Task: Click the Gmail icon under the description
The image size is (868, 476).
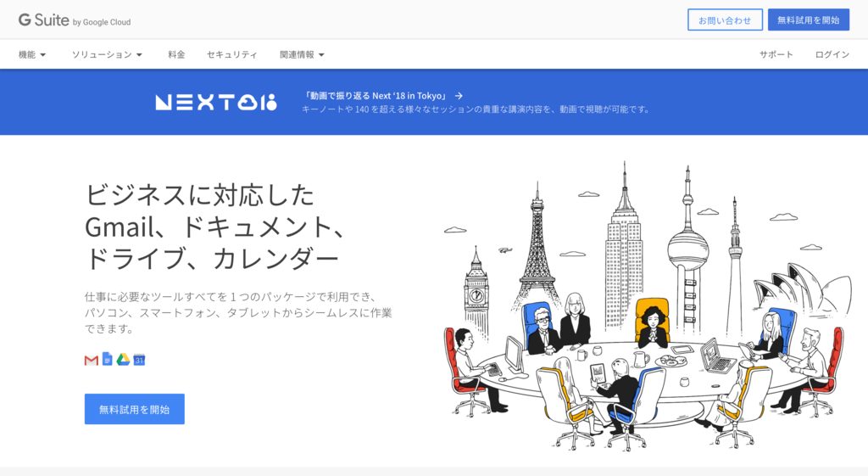Action: (x=92, y=361)
